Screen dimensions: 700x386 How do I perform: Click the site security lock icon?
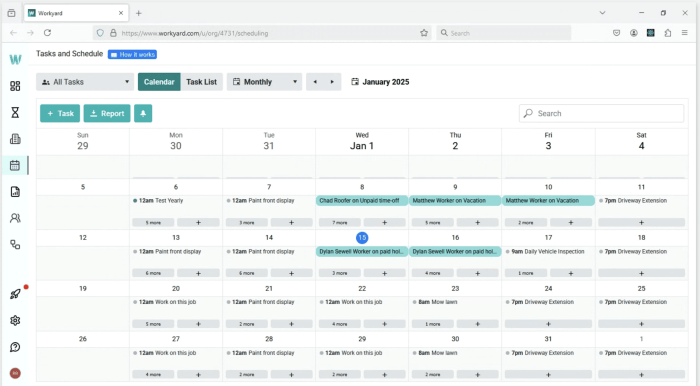[113, 33]
